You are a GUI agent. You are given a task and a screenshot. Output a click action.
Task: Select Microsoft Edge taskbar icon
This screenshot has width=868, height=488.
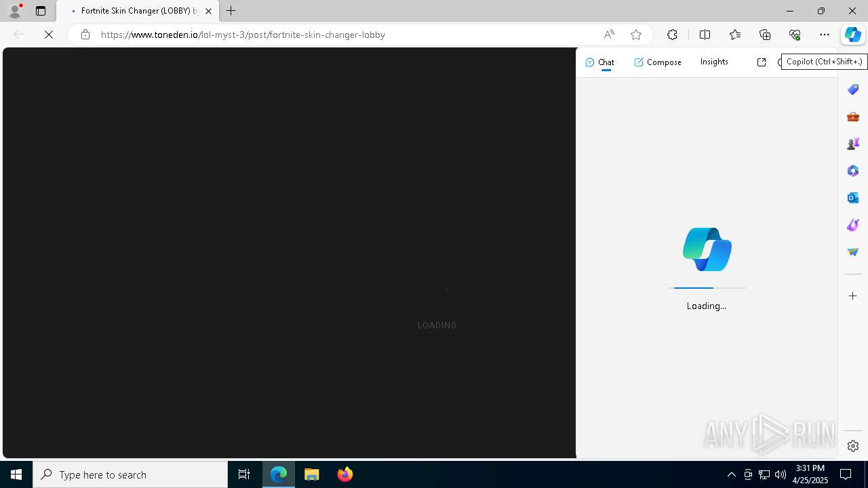pos(279,474)
